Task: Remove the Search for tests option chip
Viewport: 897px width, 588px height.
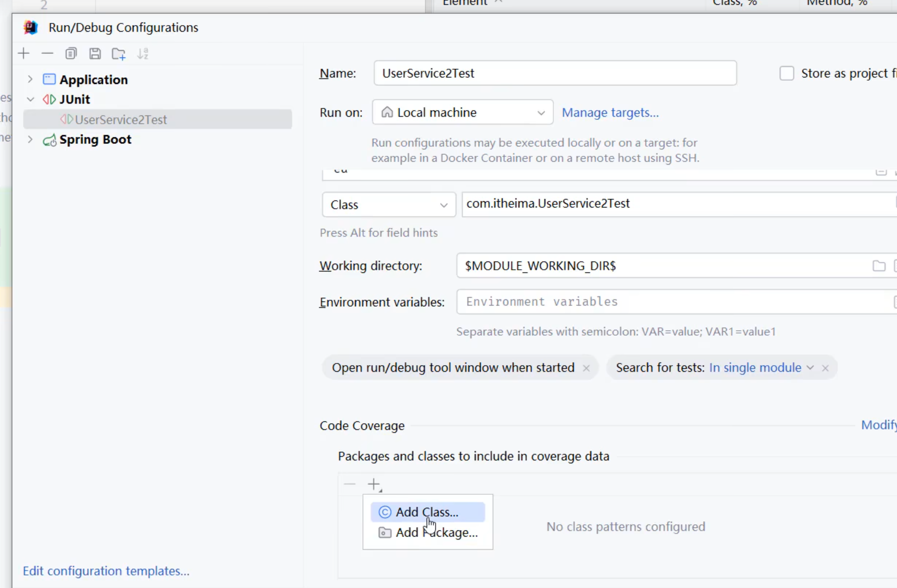Action: [x=825, y=368]
